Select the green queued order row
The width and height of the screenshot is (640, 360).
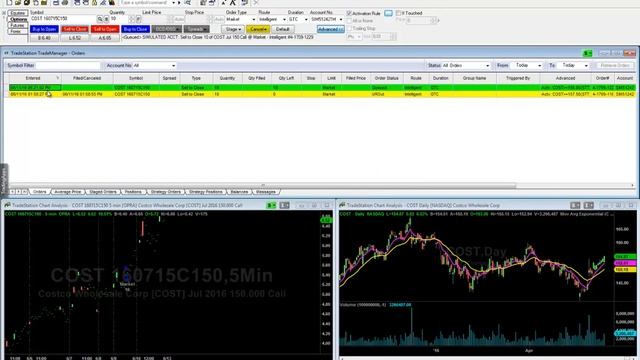tap(322, 88)
